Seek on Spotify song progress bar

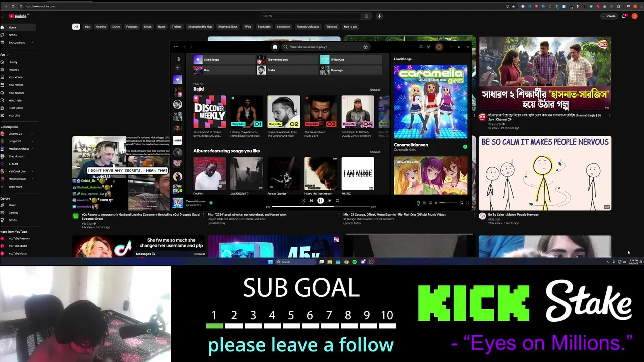click(x=321, y=206)
